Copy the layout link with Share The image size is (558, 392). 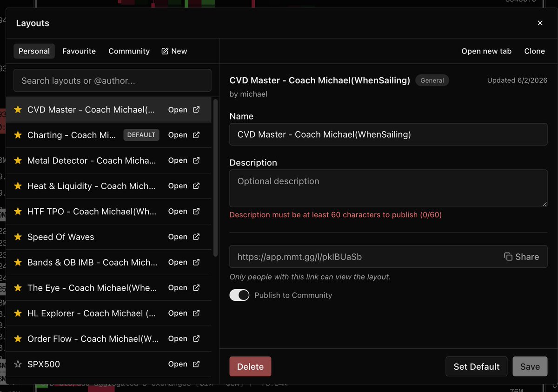[x=522, y=257]
